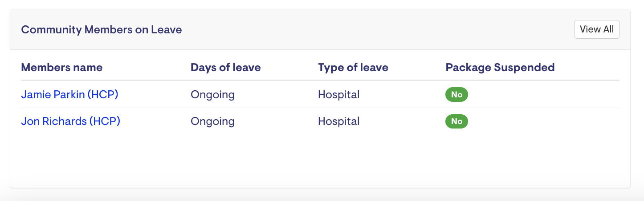Click the View All button
This screenshot has width=644, height=201.
[x=596, y=29]
